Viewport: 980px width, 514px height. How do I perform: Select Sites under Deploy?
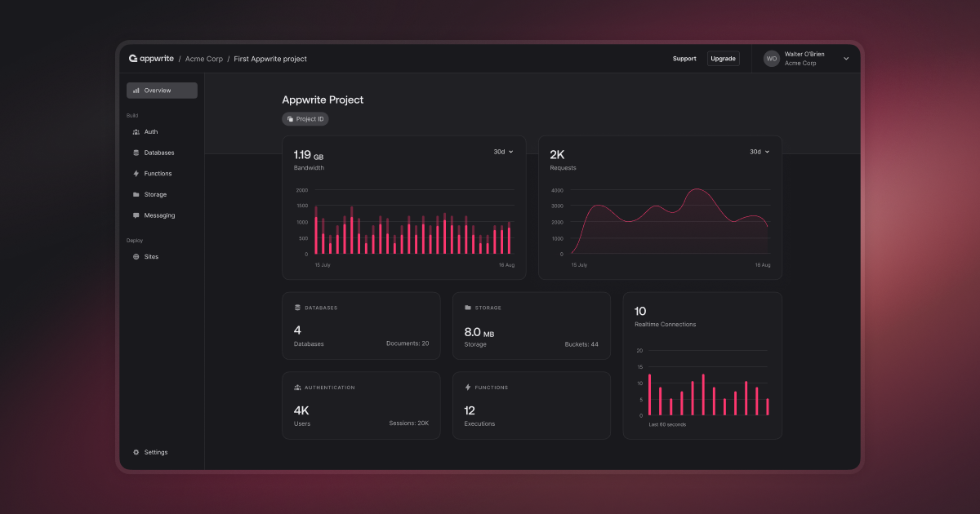point(151,256)
